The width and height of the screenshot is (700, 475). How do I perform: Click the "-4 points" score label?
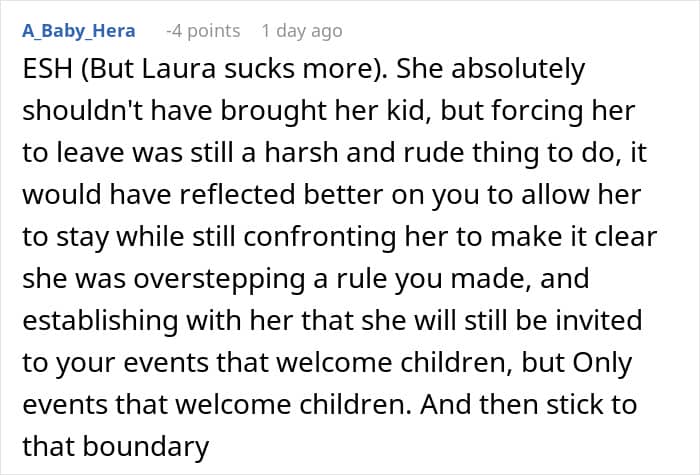point(202,31)
